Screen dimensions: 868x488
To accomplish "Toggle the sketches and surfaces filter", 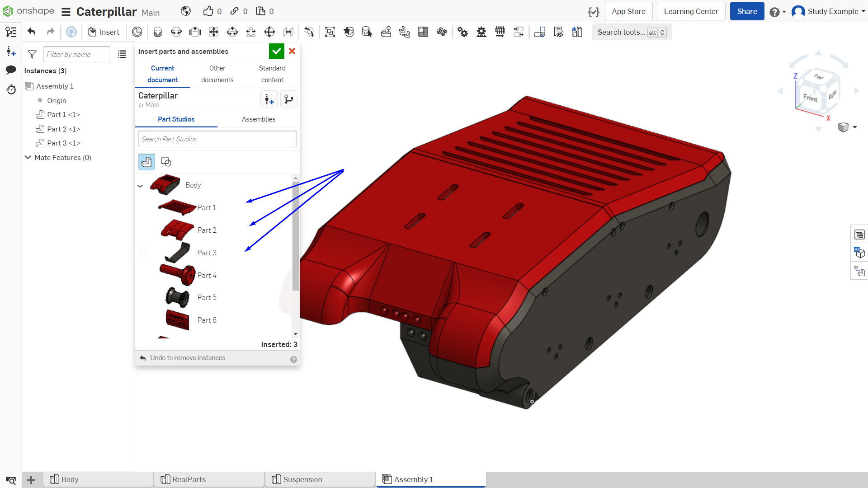I will pos(166,162).
